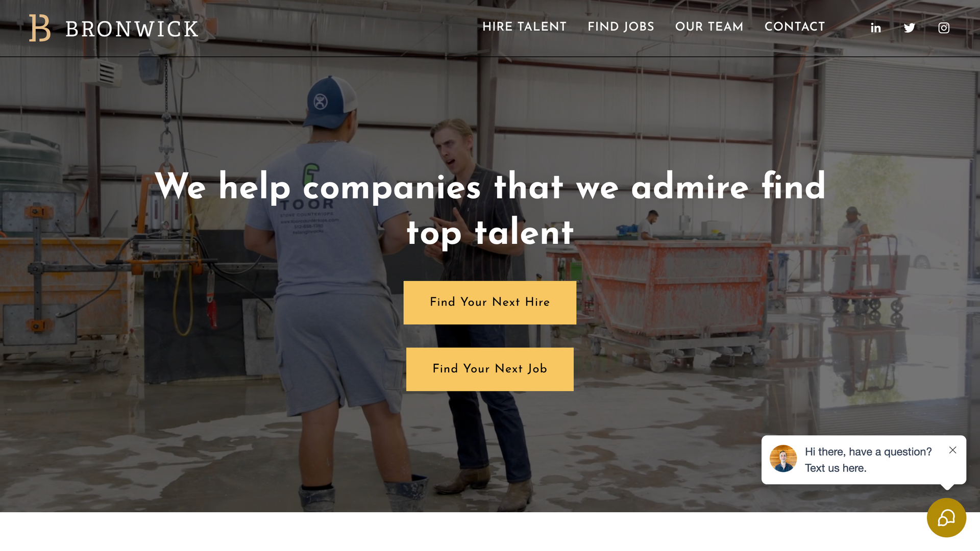980x551 pixels.
Task: Open the Twitter bird icon link
Action: [x=910, y=28]
